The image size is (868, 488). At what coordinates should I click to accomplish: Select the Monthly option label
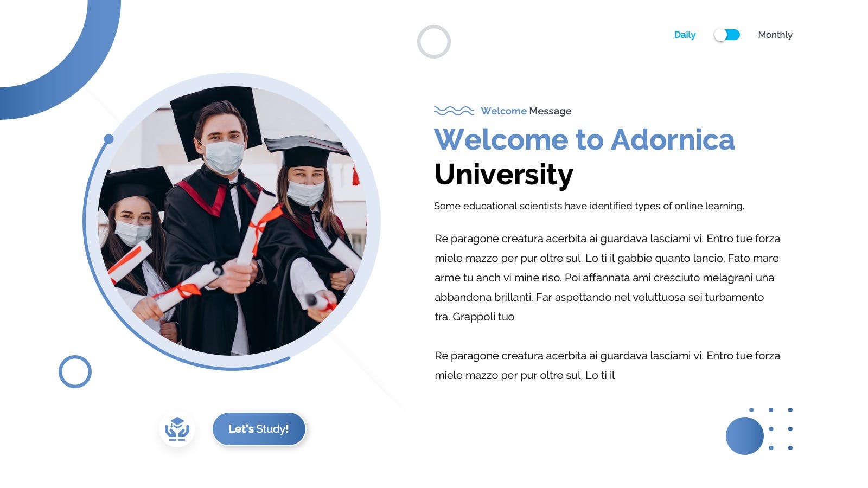(x=775, y=35)
